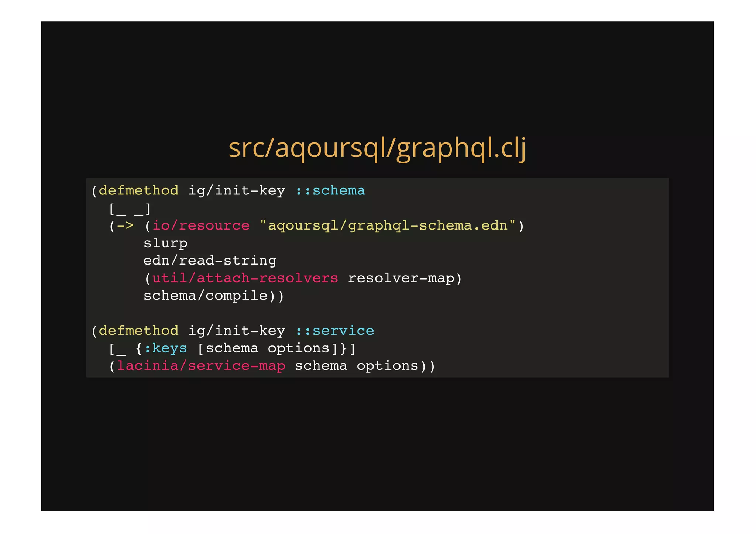Click the ::schema keyword

[x=330, y=191]
